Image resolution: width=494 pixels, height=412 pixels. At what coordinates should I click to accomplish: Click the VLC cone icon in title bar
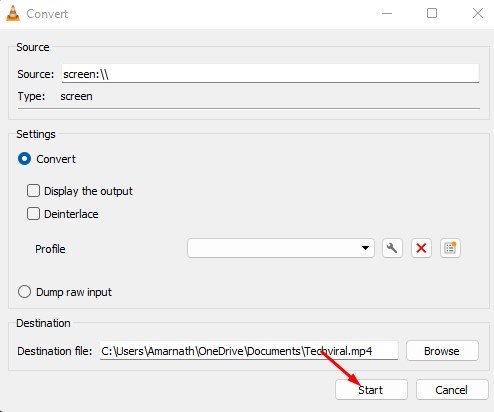[x=13, y=14]
